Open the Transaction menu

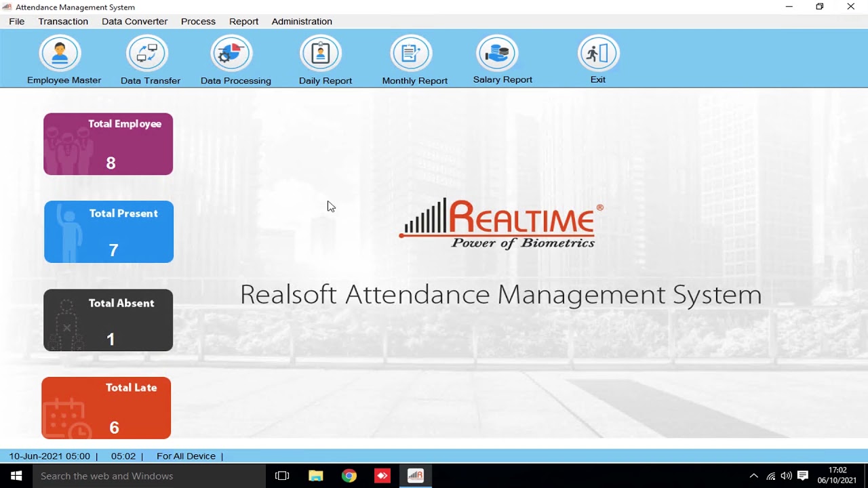63,22
